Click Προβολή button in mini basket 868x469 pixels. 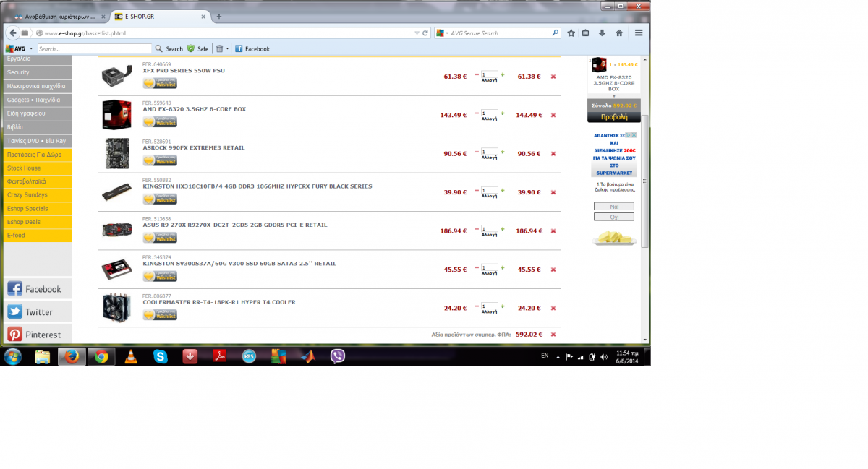pyautogui.click(x=614, y=116)
